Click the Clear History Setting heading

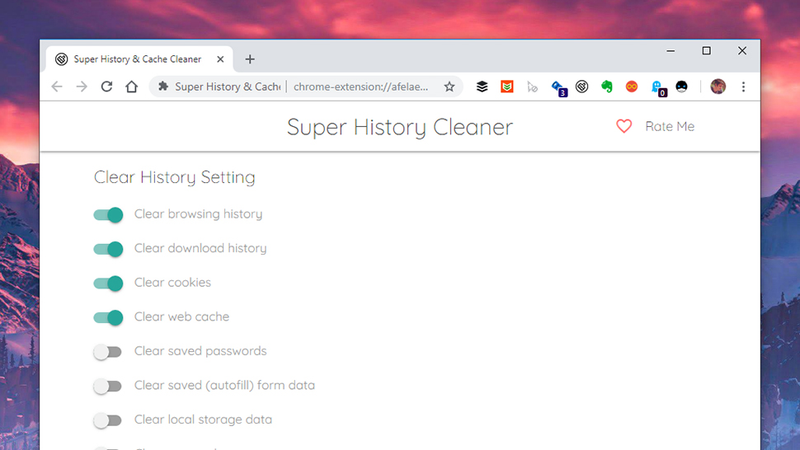click(174, 177)
